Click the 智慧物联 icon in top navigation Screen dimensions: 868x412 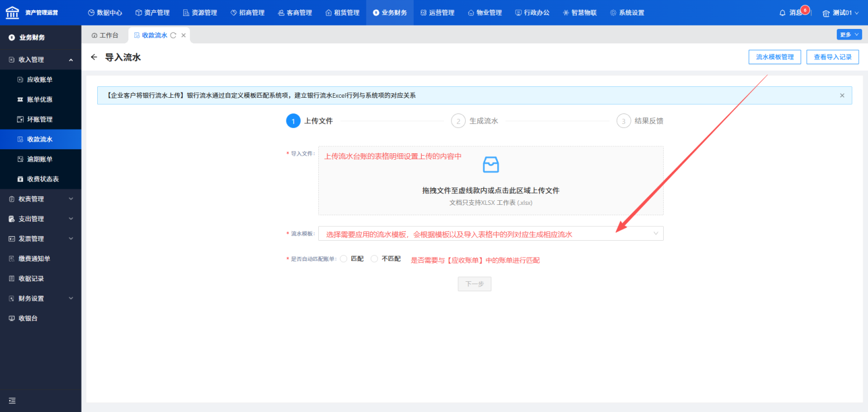click(x=566, y=13)
